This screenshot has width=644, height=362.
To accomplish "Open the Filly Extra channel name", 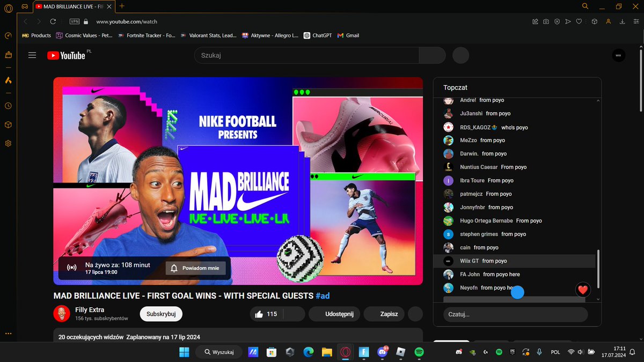I will coord(90,310).
